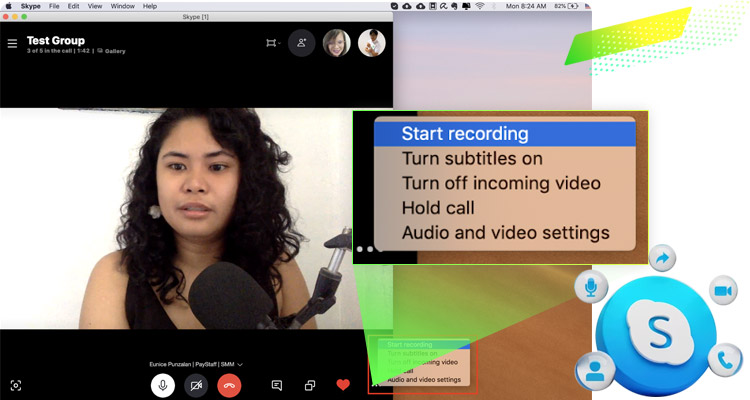End the call with the red button
The height and width of the screenshot is (400, 750).
[229, 385]
